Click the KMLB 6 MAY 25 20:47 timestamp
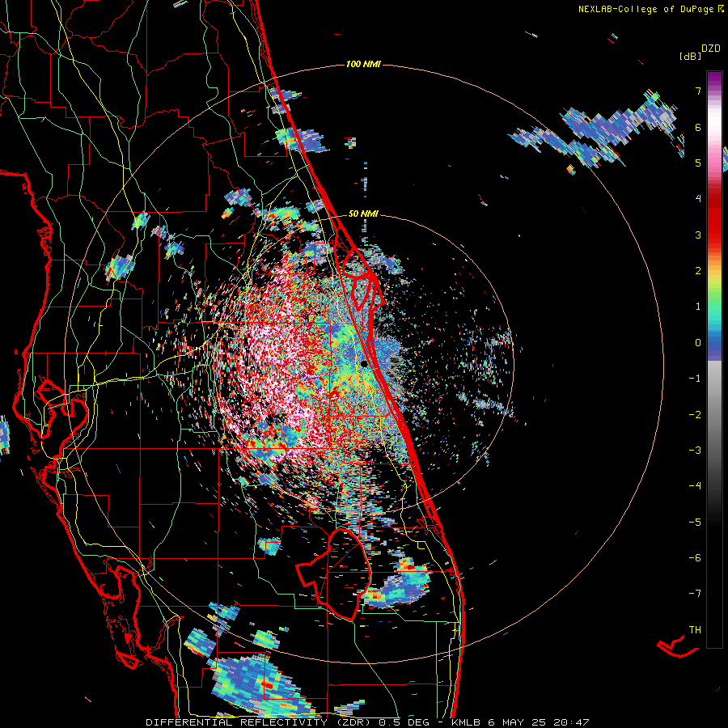Viewport: 728px width, 728px height. click(x=520, y=722)
